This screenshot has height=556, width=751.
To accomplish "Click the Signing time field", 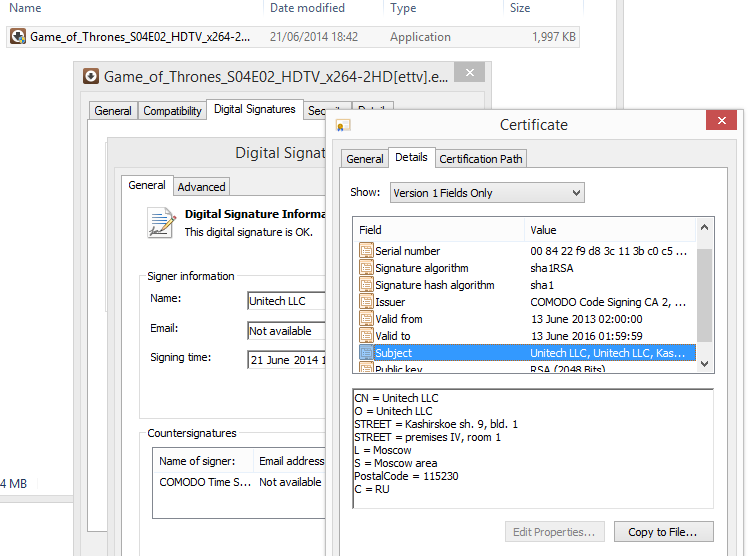I will (x=286, y=360).
